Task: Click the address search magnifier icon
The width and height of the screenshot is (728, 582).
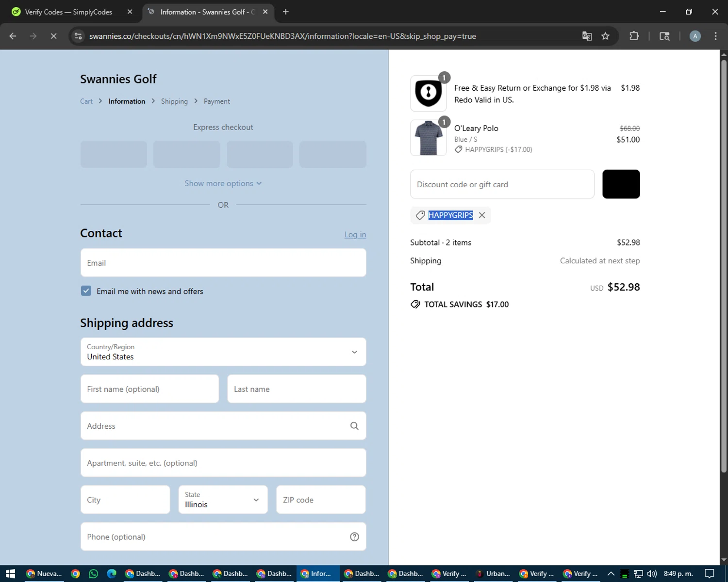Action: click(354, 426)
